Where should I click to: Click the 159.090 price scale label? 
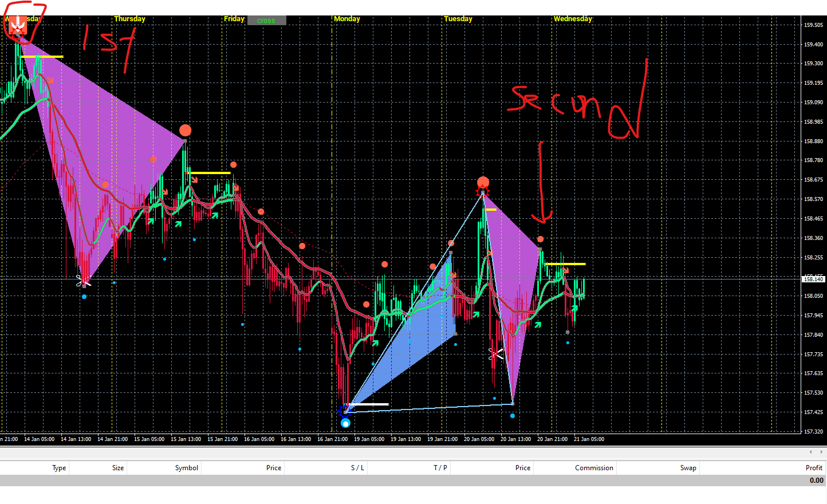pos(813,103)
